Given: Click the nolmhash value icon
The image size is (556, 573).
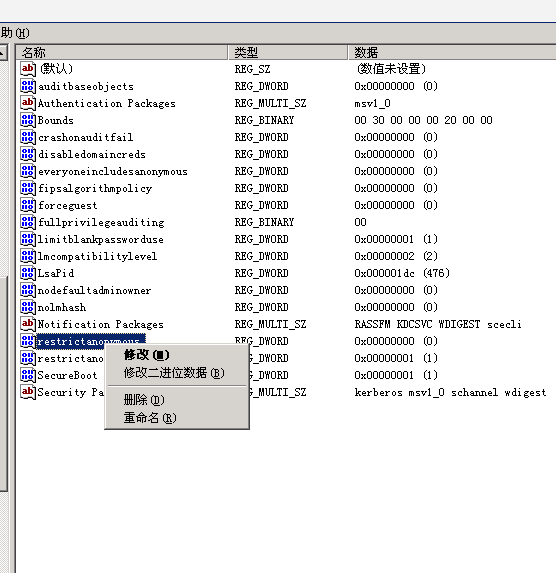Looking at the screenshot, I should click(x=28, y=307).
